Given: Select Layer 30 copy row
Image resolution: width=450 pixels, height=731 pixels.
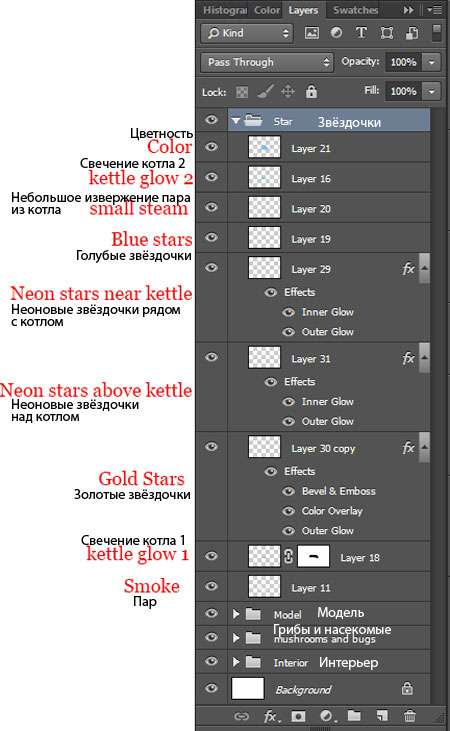Looking at the screenshot, I should coord(313,448).
